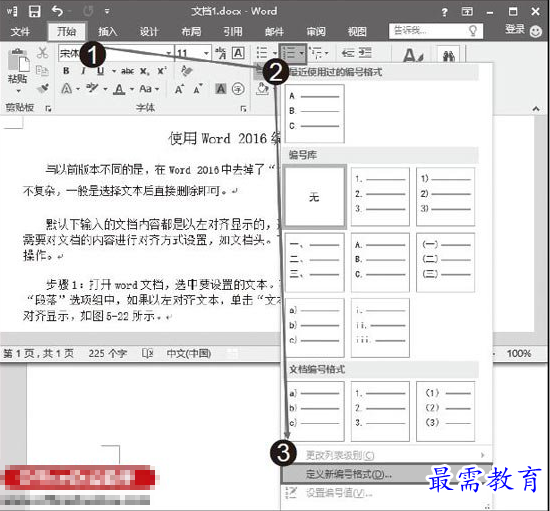Select the 1. 2. 3. format in 编号库
The width and height of the screenshot is (550, 511).
(x=380, y=197)
